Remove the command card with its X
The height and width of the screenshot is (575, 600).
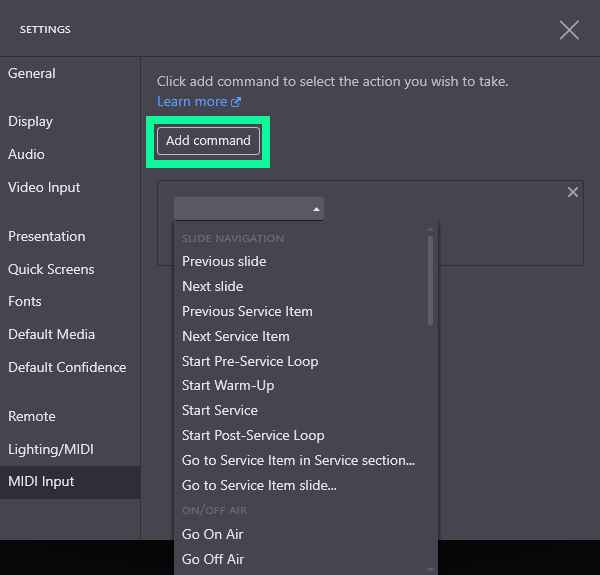572,192
